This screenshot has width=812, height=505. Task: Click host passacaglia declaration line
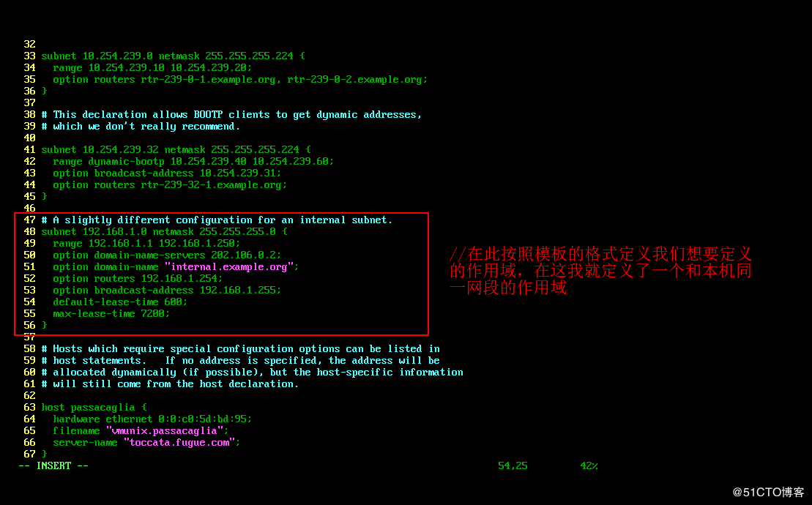point(94,408)
